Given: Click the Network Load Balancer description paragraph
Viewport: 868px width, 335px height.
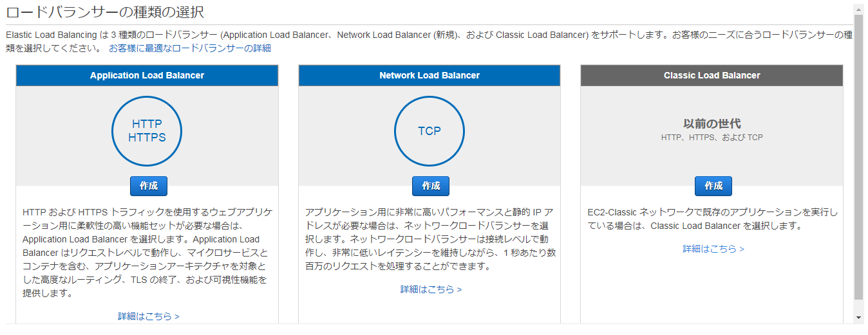Looking at the screenshot, I should pos(430,239).
